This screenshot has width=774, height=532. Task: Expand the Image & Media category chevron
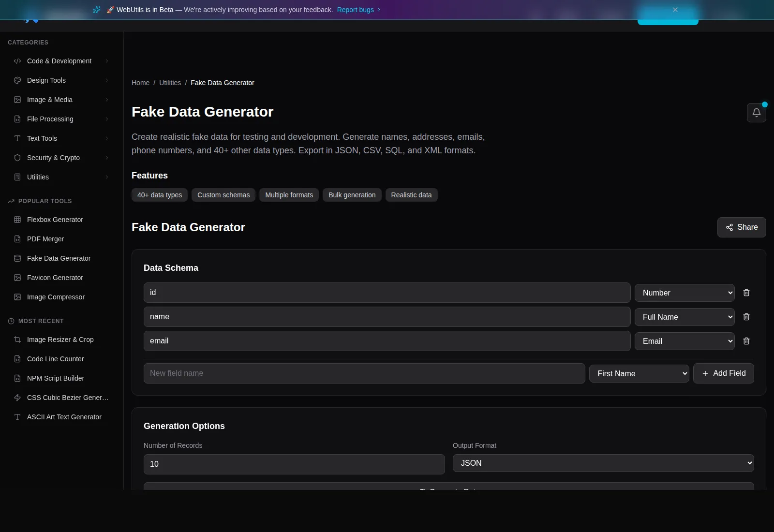[x=107, y=100]
